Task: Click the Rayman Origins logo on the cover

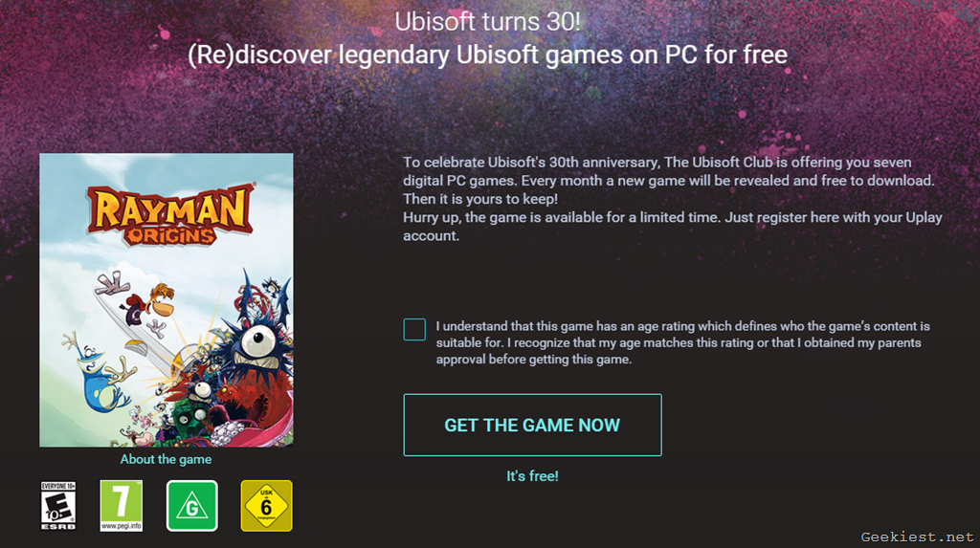Action: coord(170,214)
